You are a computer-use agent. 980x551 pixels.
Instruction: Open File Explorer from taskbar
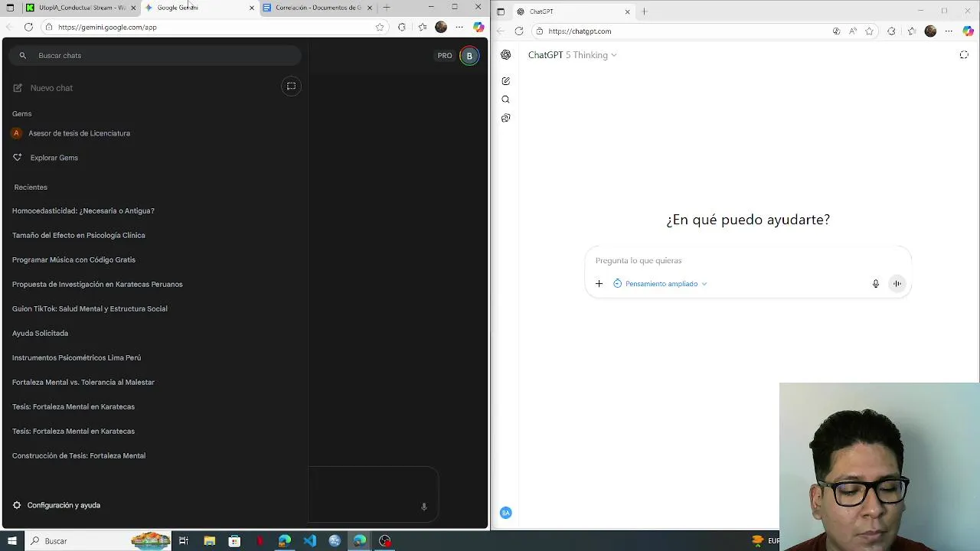click(209, 541)
